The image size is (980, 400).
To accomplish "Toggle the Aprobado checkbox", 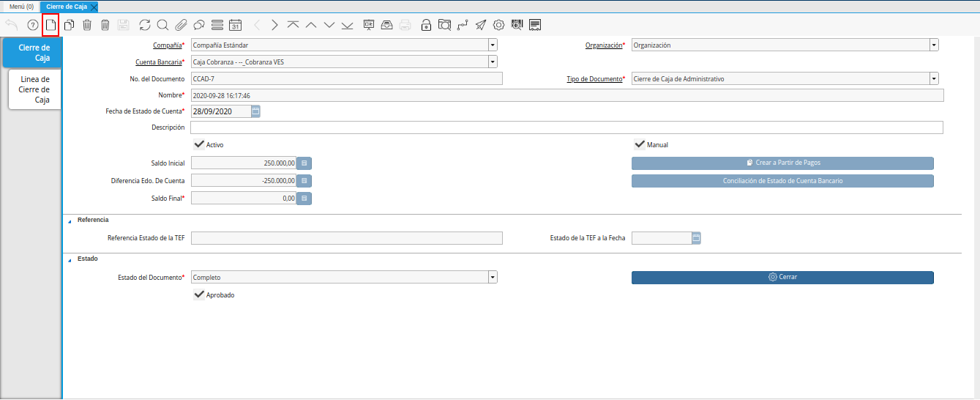I will click(199, 295).
